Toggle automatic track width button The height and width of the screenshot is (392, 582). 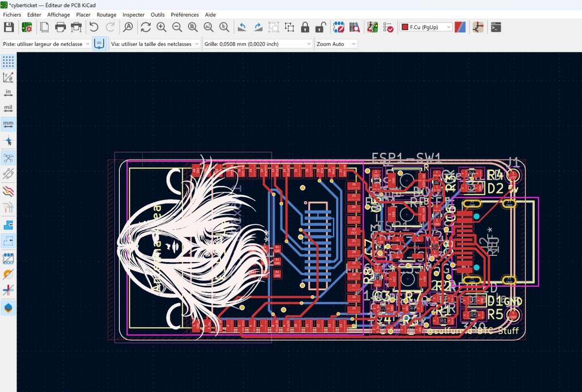[99, 44]
